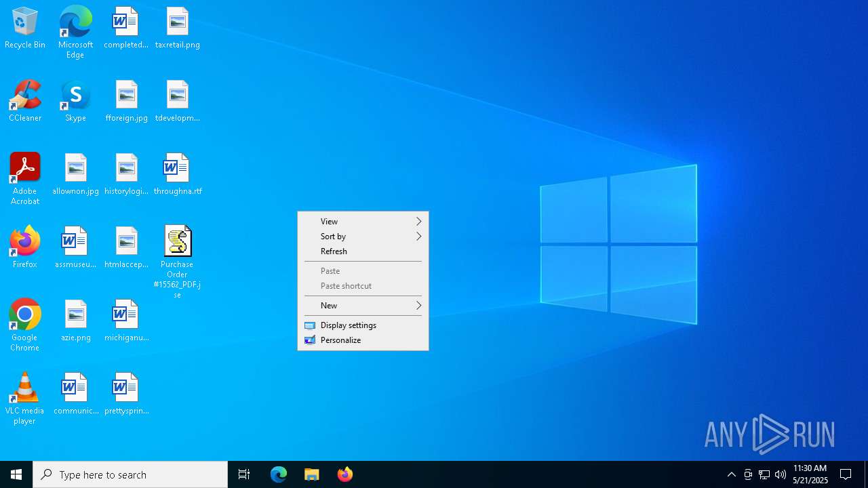Launch Firefox from the taskbar

(x=345, y=474)
